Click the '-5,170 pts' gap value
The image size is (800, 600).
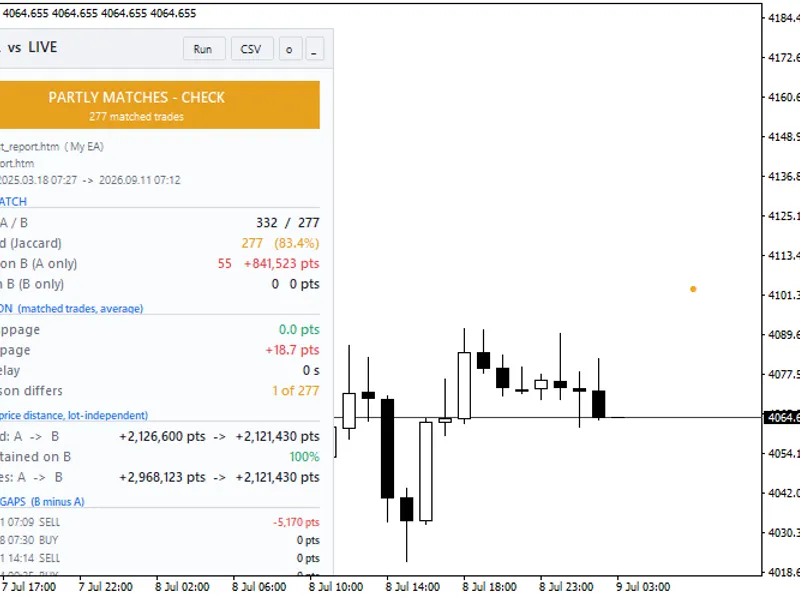click(296, 522)
